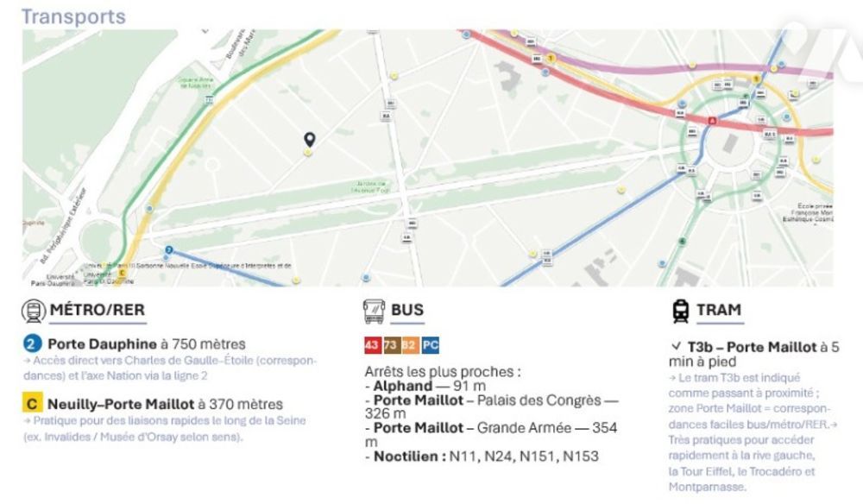
Task: Click the Alphand bus stop entry
Action: [402, 387]
